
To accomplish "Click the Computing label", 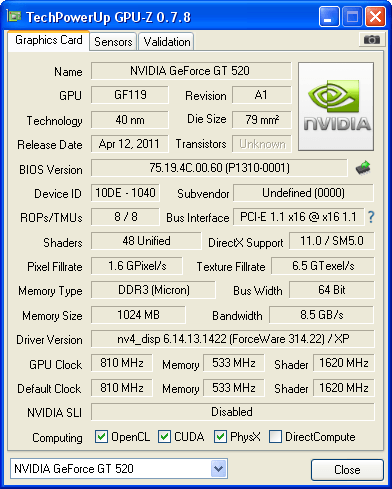I will pos(57,438).
